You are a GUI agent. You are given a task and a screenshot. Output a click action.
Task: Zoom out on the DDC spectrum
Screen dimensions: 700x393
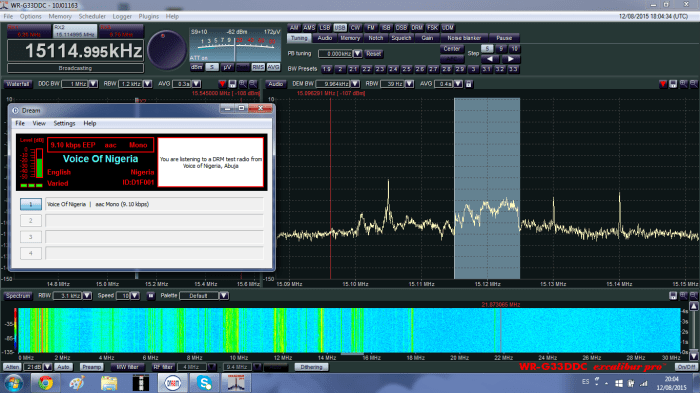(253, 84)
